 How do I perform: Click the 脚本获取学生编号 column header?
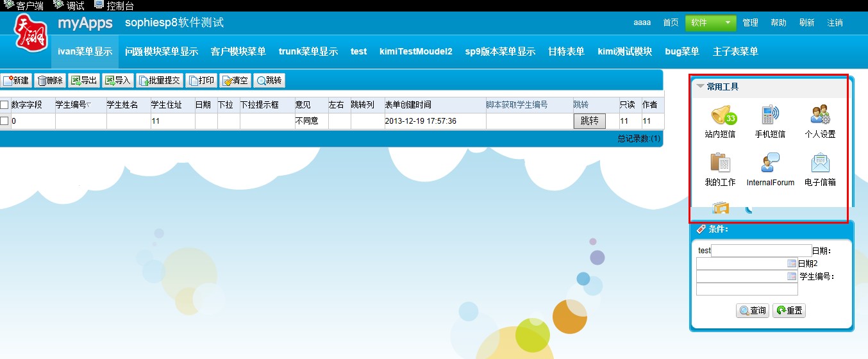point(517,104)
